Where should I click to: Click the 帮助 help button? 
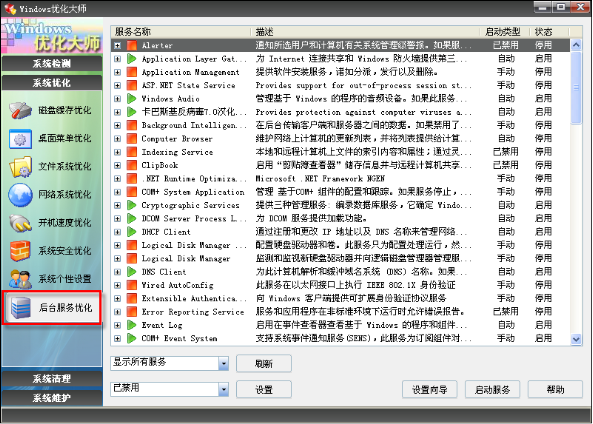point(555,389)
